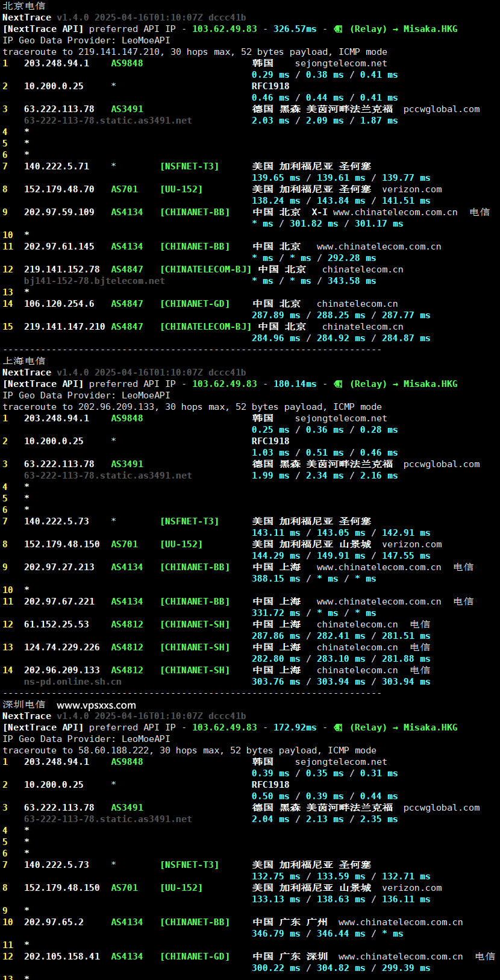Select hop IP 152.179.48.70
Viewport: 500px width, 980px height.
tap(59, 189)
